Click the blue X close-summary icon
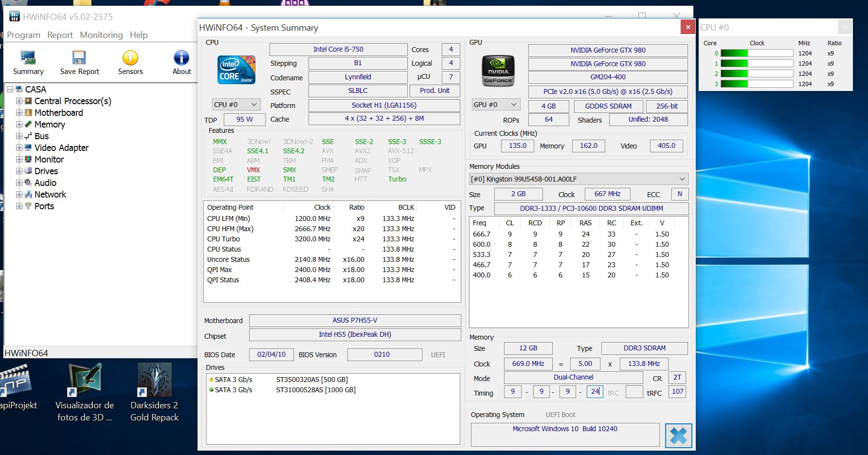 (678, 436)
